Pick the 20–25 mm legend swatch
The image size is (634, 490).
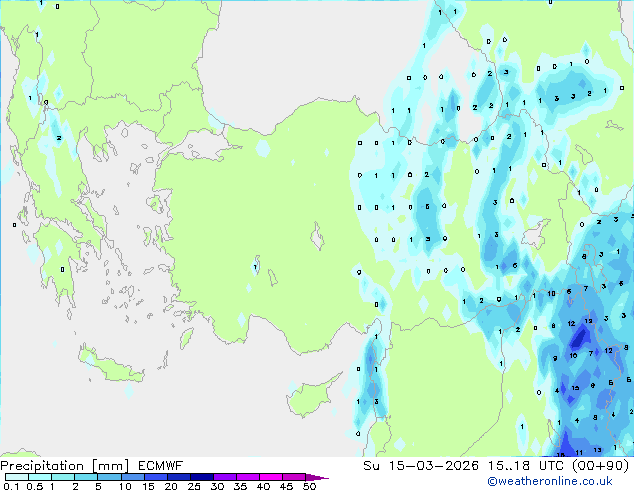click(x=179, y=477)
